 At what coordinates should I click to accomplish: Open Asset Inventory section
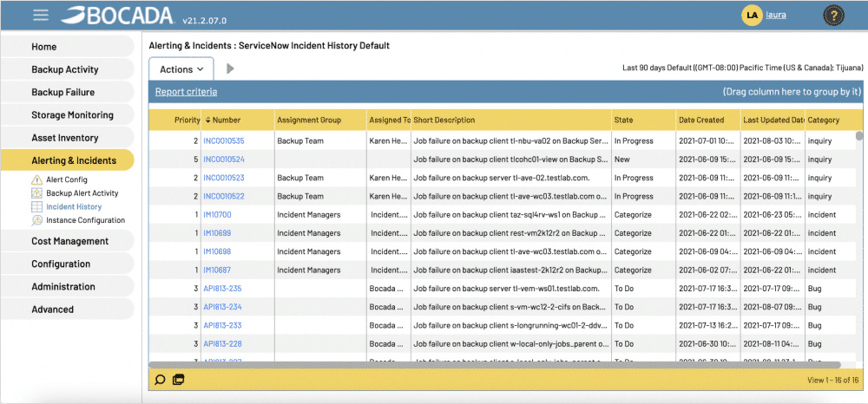pyautogui.click(x=67, y=138)
